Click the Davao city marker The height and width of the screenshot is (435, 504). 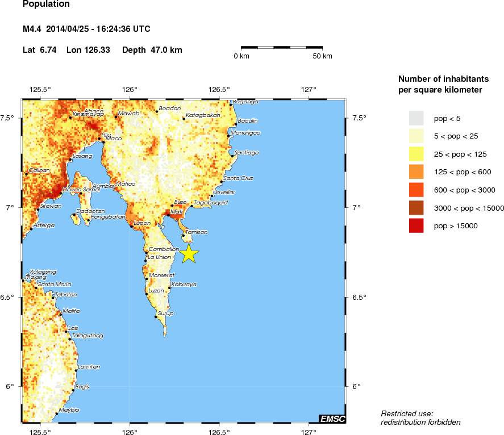(61, 194)
